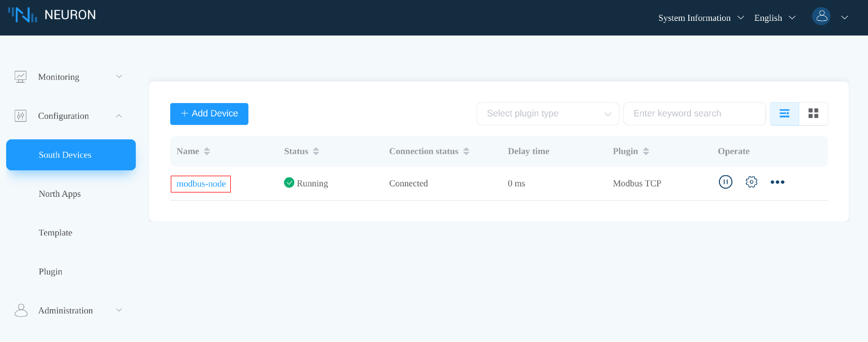Viewport: 868px width, 342px height.
Task: Click the Connected status text
Action: (409, 183)
